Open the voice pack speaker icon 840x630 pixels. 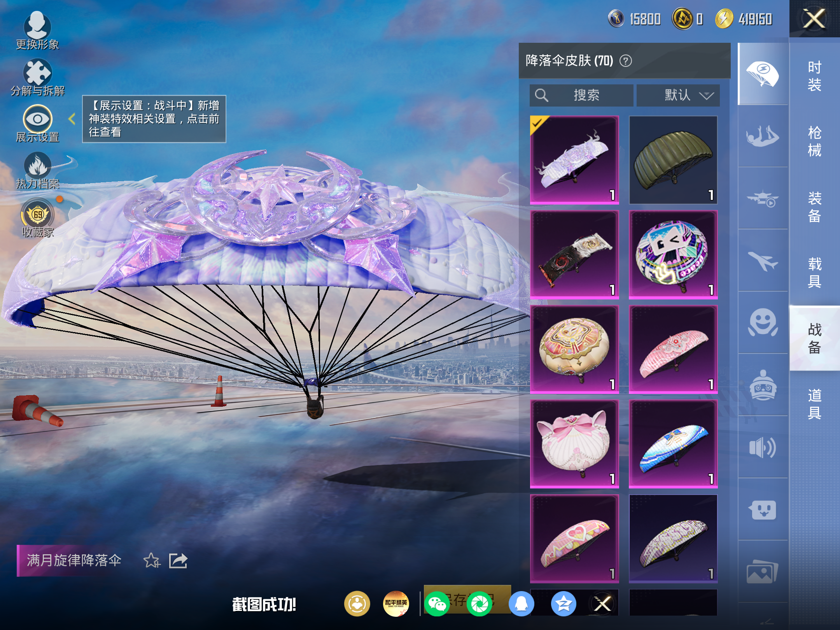tap(763, 447)
